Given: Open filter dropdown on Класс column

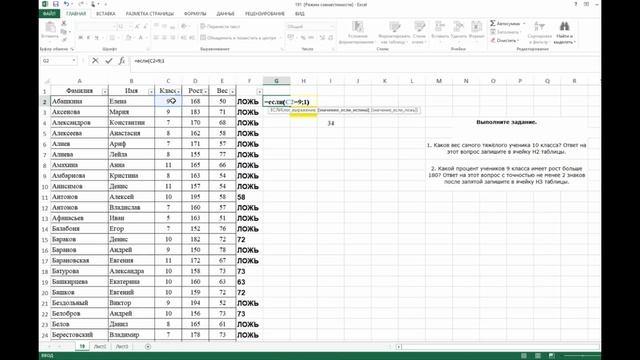Looking at the screenshot, I should coord(178,91).
